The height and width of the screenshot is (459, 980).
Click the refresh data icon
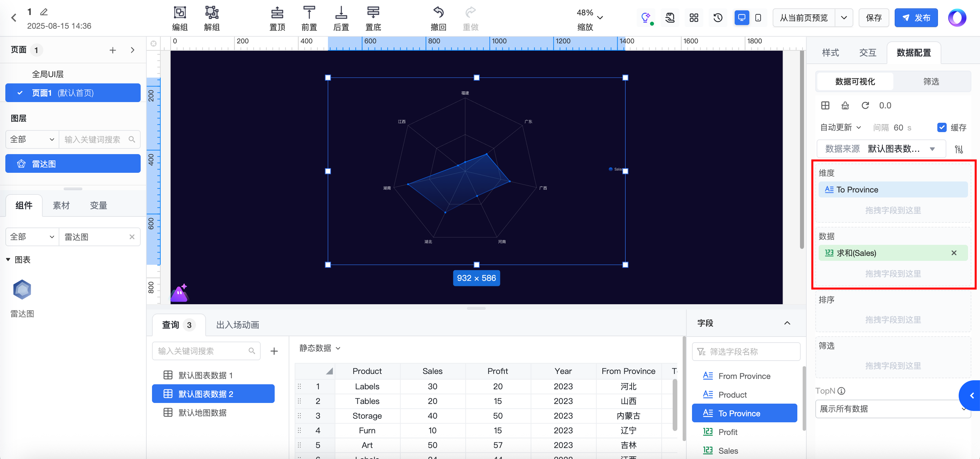pyautogui.click(x=865, y=105)
